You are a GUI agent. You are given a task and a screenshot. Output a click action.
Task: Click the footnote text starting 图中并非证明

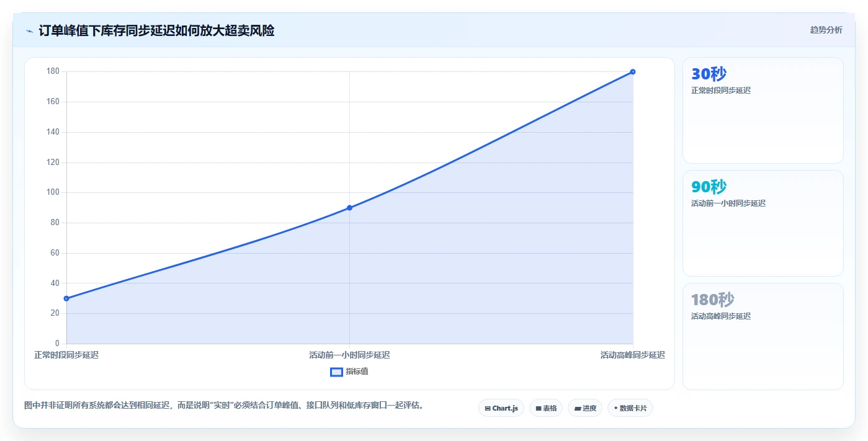coord(224,406)
